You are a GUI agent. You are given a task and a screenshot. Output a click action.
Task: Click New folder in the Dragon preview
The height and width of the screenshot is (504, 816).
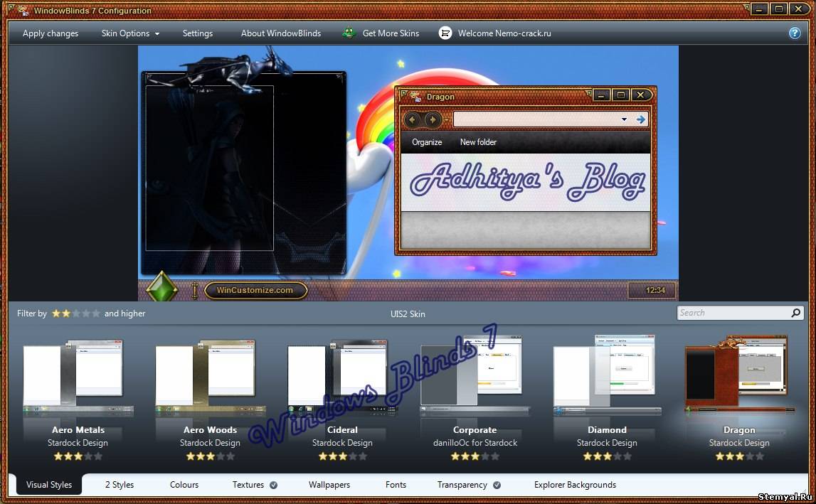(478, 142)
